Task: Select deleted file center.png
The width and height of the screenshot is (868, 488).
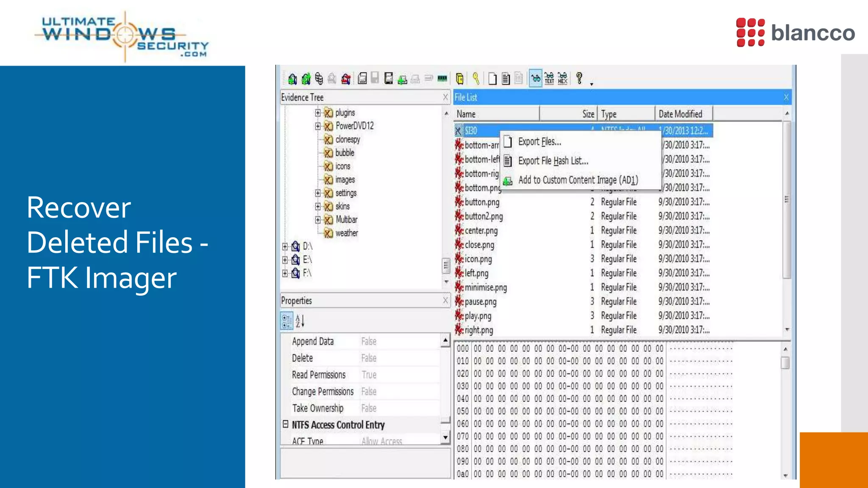Action: pos(481,230)
